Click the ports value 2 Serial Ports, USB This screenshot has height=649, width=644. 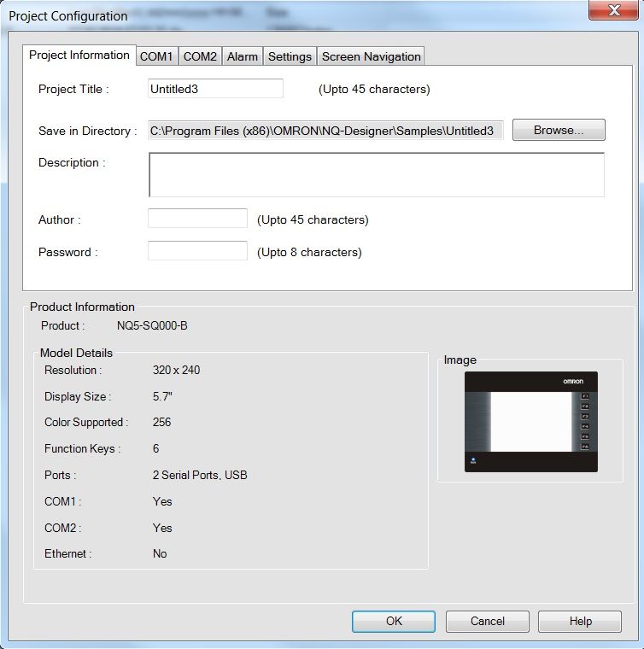point(200,475)
